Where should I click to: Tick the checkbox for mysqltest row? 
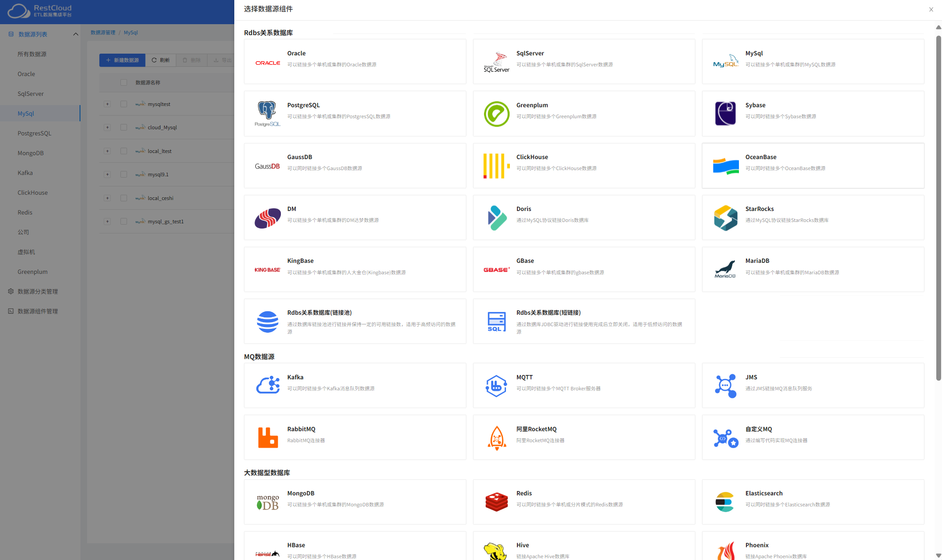point(124,104)
